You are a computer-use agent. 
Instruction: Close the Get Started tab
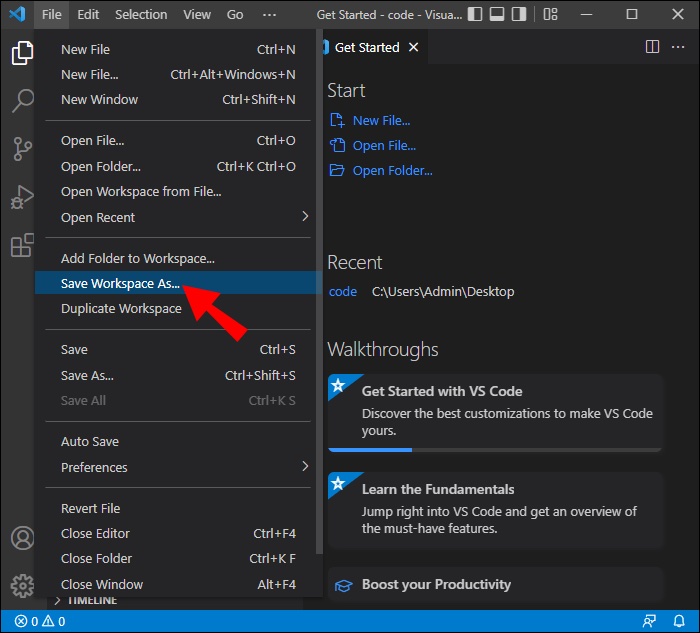tap(414, 47)
